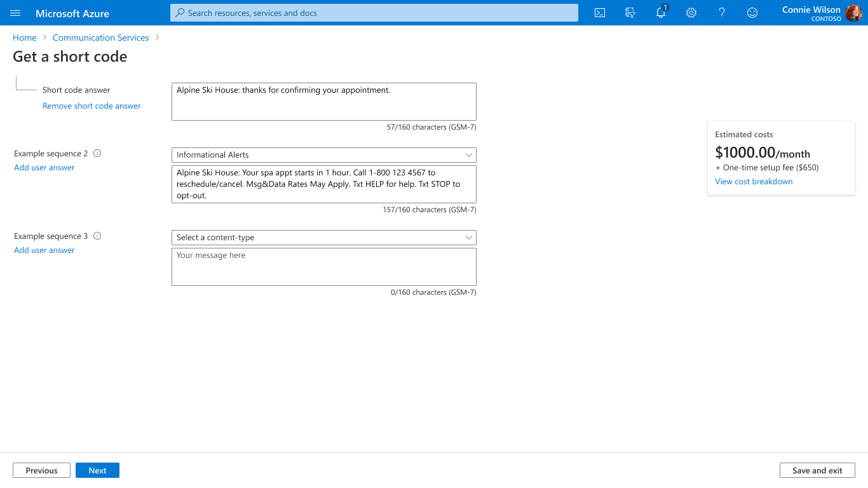Click the Next button

tap(97, 470)
